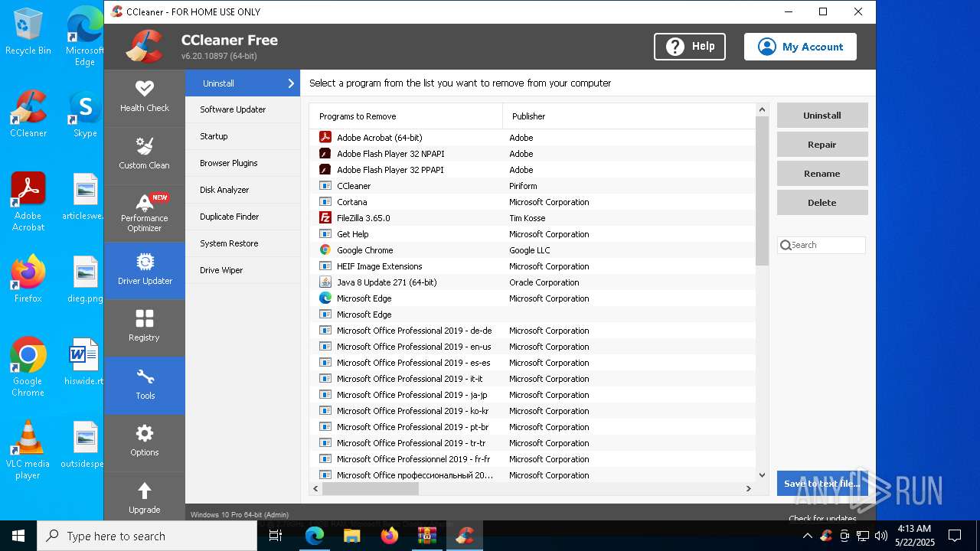The height and width of the screenshot is (551, 980).
Task: Open the Tools section
Action: coord(144,385)
